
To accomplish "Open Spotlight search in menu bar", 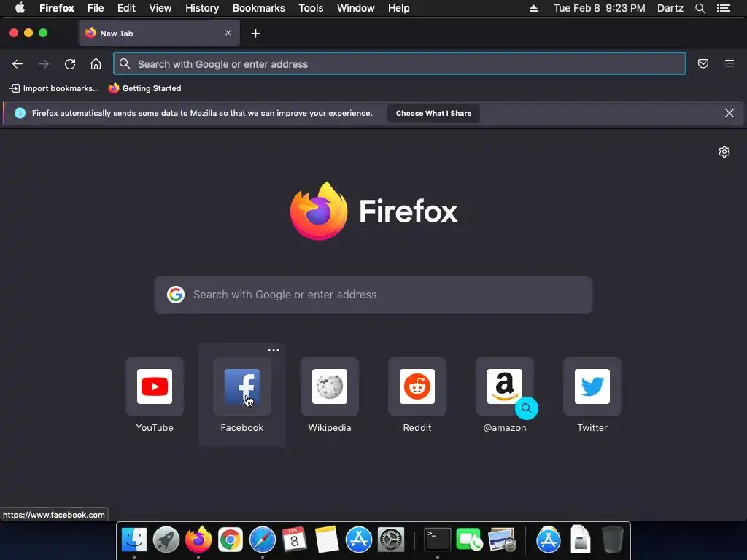I will (x=700, y=8).
